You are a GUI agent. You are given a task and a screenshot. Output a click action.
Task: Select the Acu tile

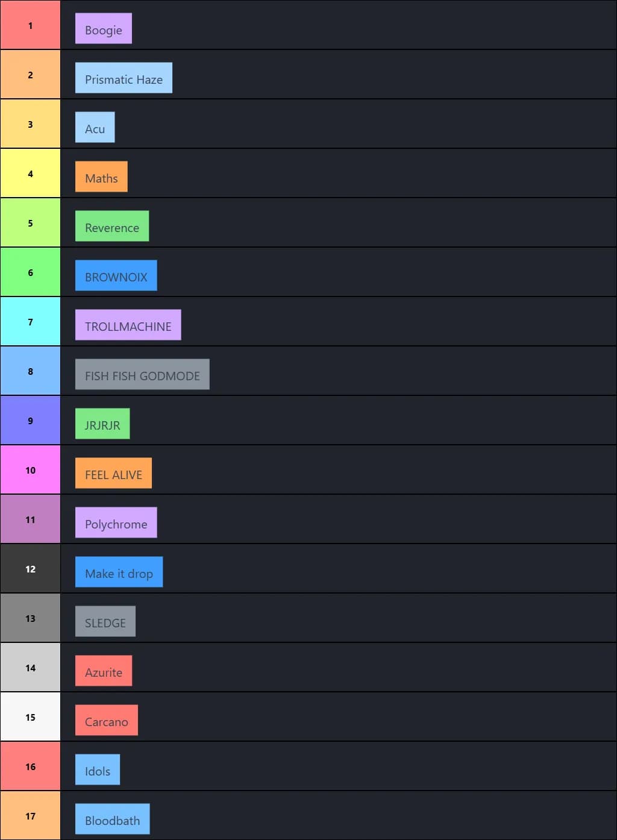click(95, 127)
